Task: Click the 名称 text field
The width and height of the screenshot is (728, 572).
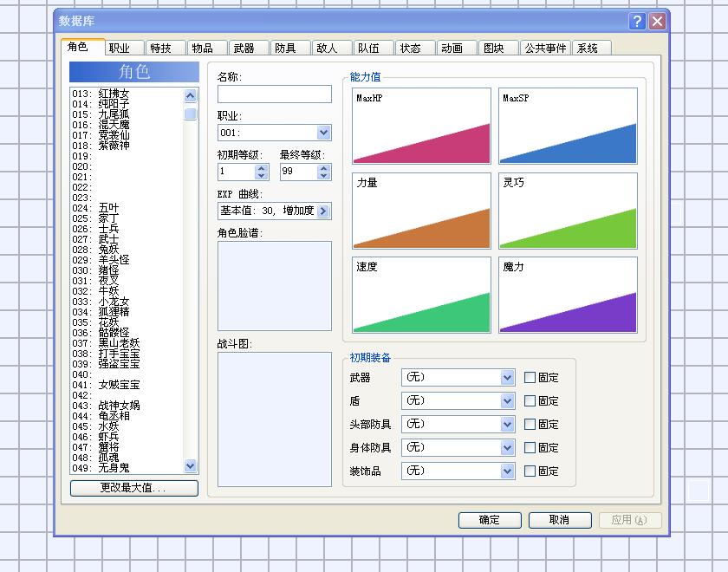Action: tap(275, 94)
